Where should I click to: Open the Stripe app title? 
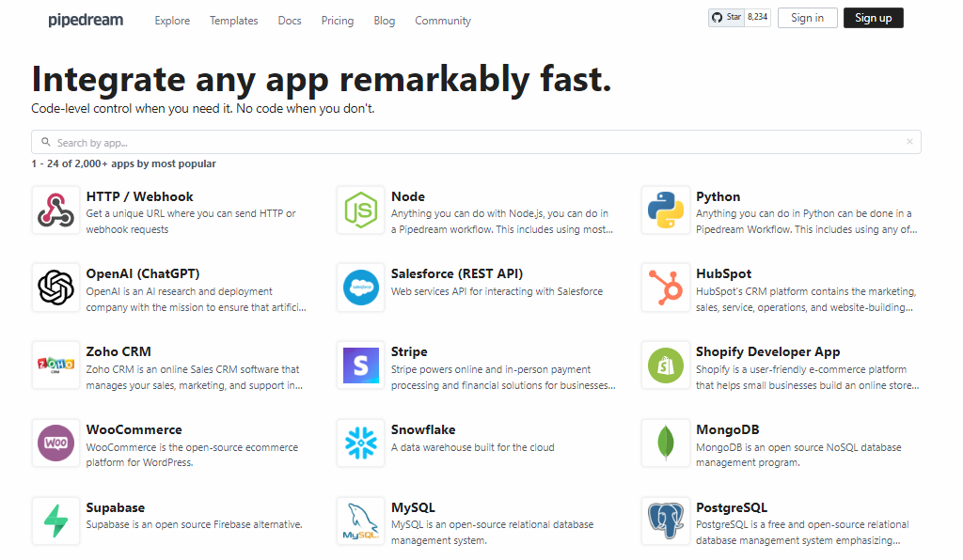coord(409,351)
